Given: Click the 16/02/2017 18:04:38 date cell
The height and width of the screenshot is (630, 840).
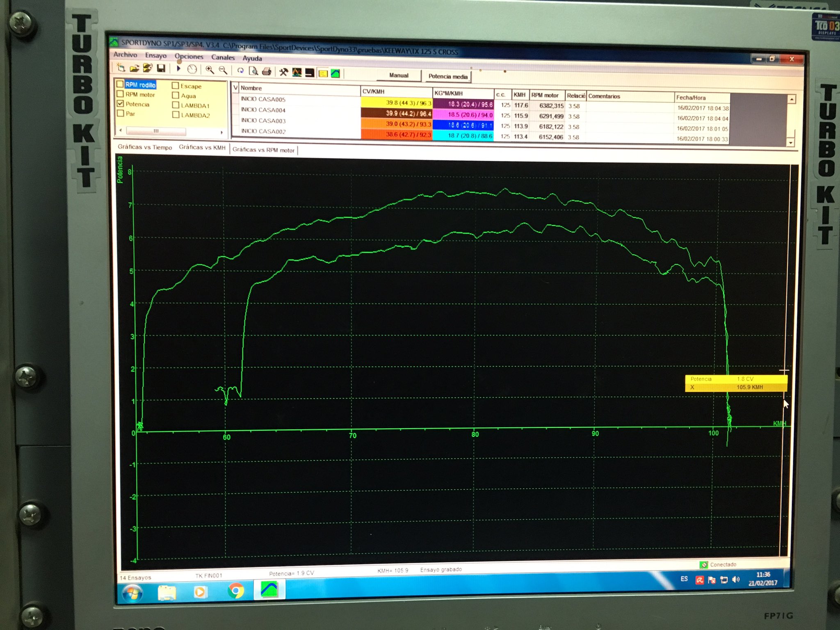Looking at the screenshot, I should pyautogui.click(x=703, y=108).
